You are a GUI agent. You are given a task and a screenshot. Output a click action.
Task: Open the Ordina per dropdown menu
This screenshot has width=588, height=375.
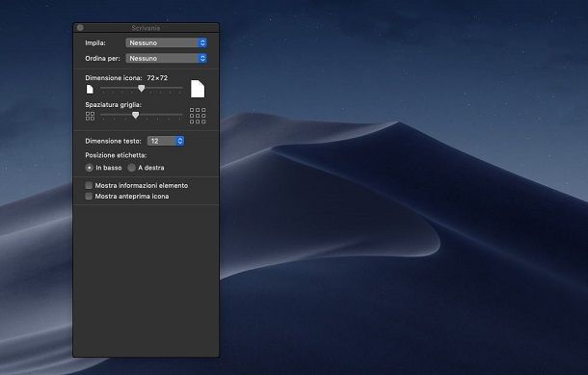click(x=166, y=58)
